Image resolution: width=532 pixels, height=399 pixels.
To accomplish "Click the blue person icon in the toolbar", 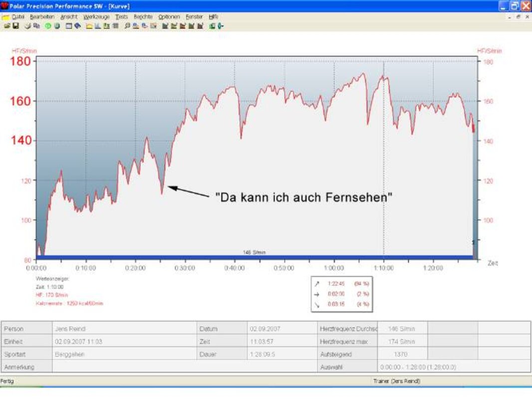I will pos(145,26).
